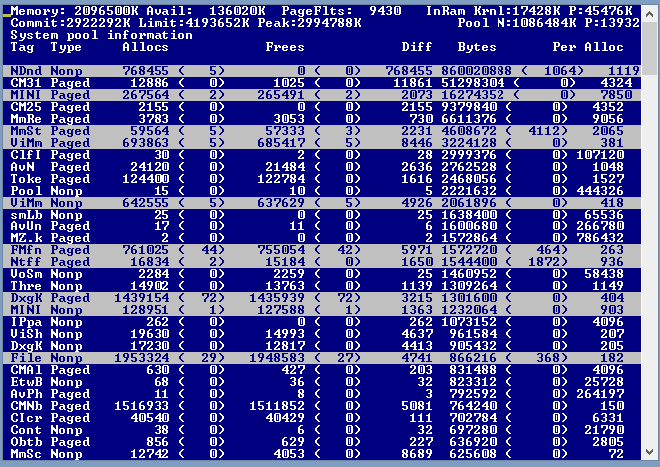Screen dimensions: 660x467
Task: Select the CIcr tag row
Action: 322,418
